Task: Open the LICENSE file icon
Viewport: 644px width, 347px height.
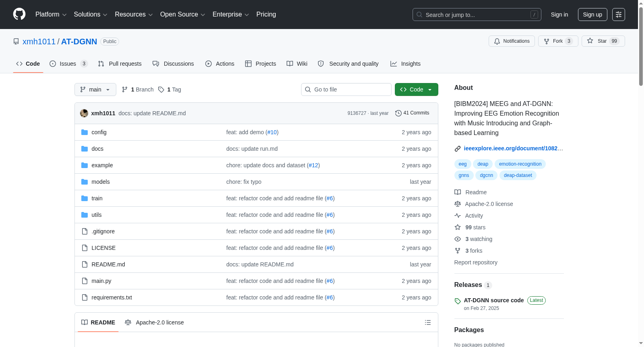Action: [85, 248]
